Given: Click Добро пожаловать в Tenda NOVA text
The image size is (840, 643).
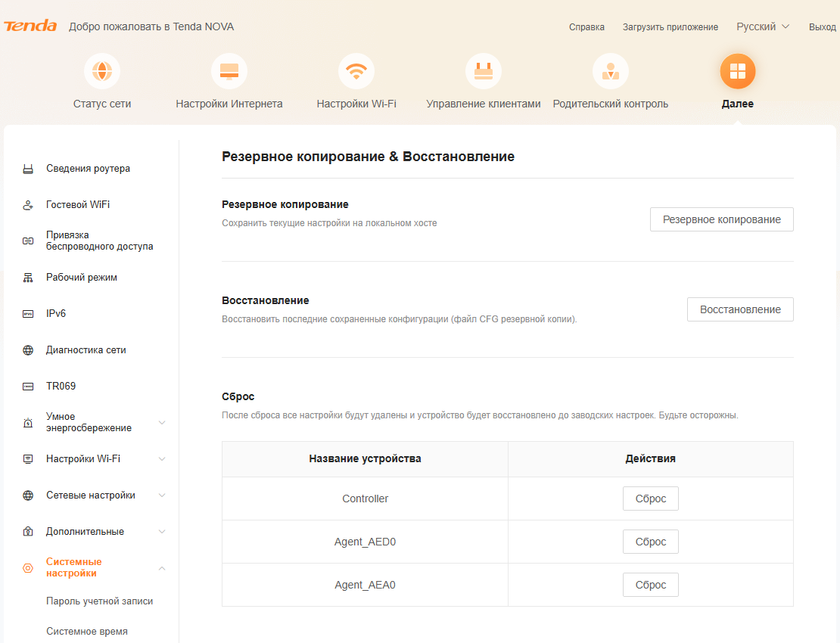Looking at the screenshot, I should [x=151, y=26].
